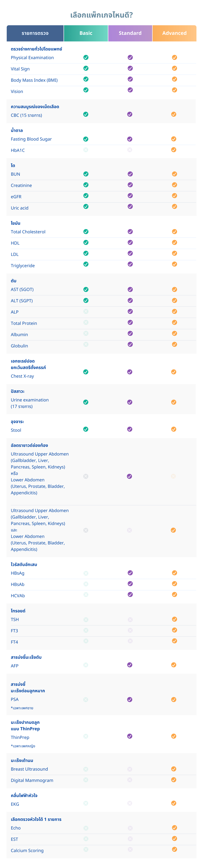
Task: Click grey X for HbA1C Basic
Action: (x=86, y=150)
